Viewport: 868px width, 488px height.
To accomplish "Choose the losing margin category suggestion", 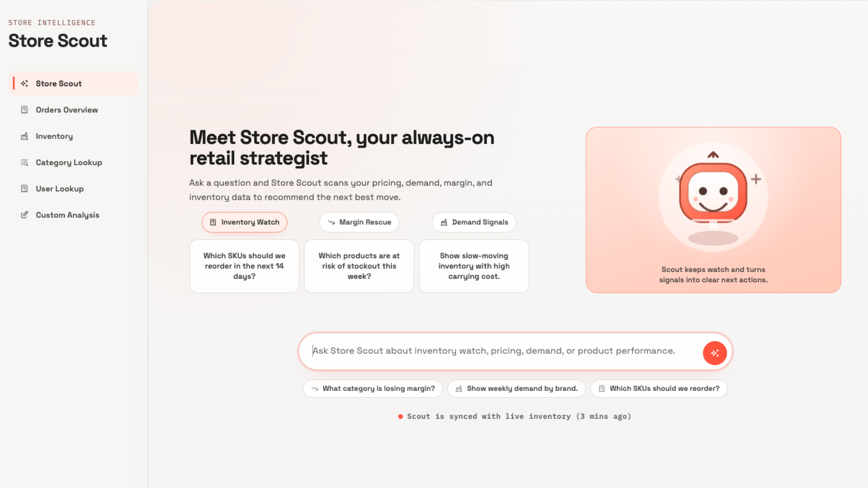I will coord(373,388).
